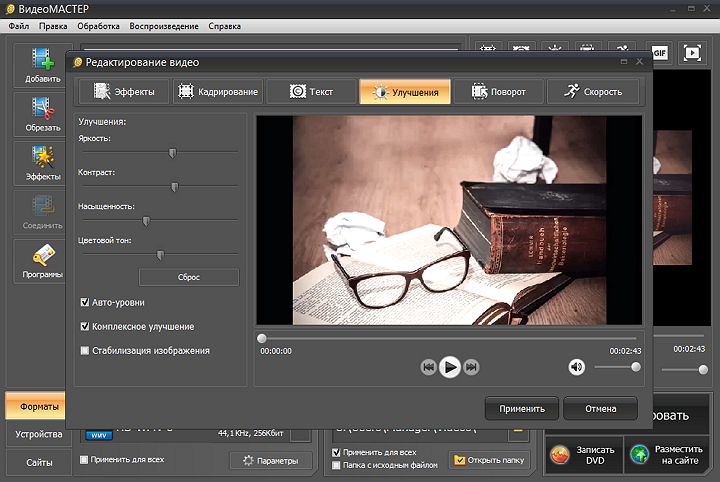Image resolution: width=720 pixels, height=482 pixels.
Task: Open the Обработка menu
Action: point(98,26)
